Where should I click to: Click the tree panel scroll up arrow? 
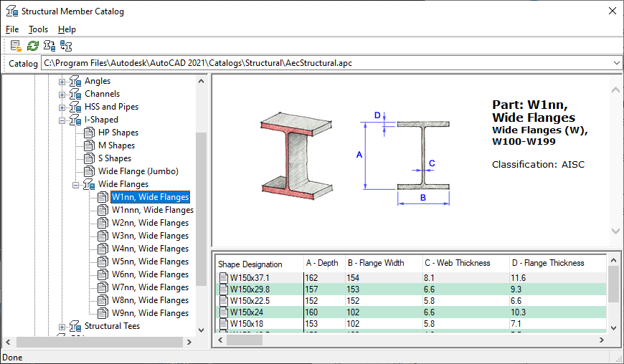(201, 81)
